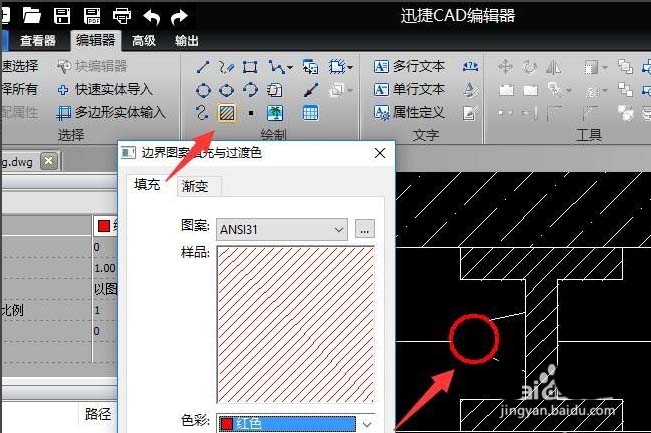Click the diagonal leader arrow tool
The height and width of the screenshot is (433, 651).
coord(311,90)
